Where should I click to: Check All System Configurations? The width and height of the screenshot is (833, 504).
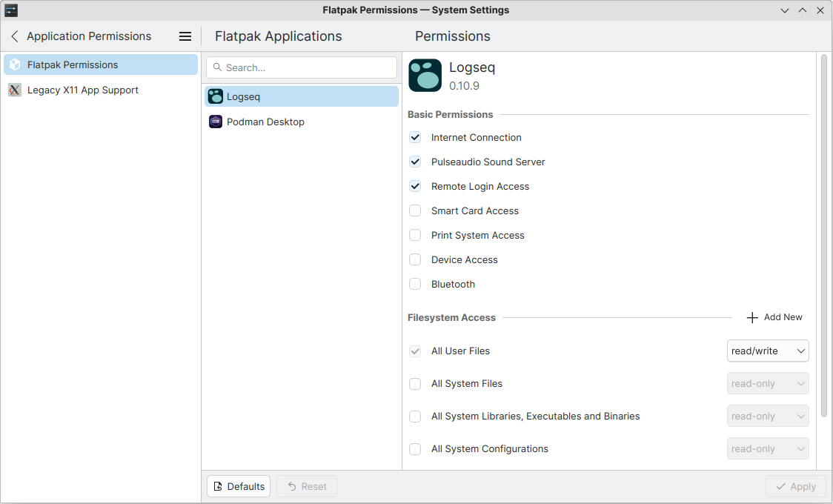point(415,448)
